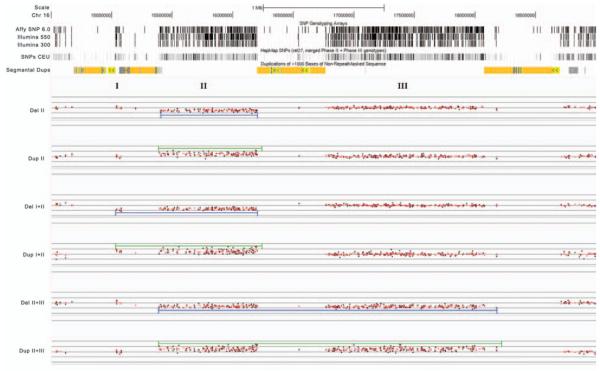Screen dimensions: 600x371
Task: Click the middle orange segmental dup under scale bar
Action: (x=291, y=70)
